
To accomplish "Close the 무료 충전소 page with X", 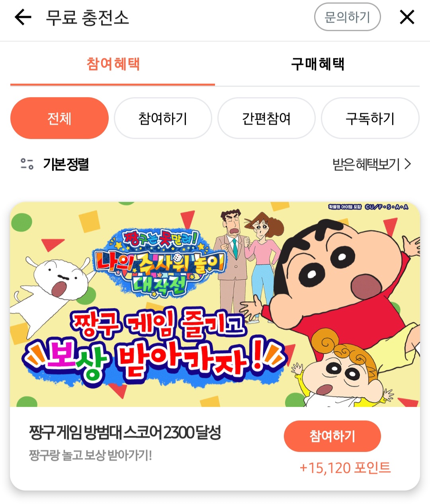I will pos(407,17).
